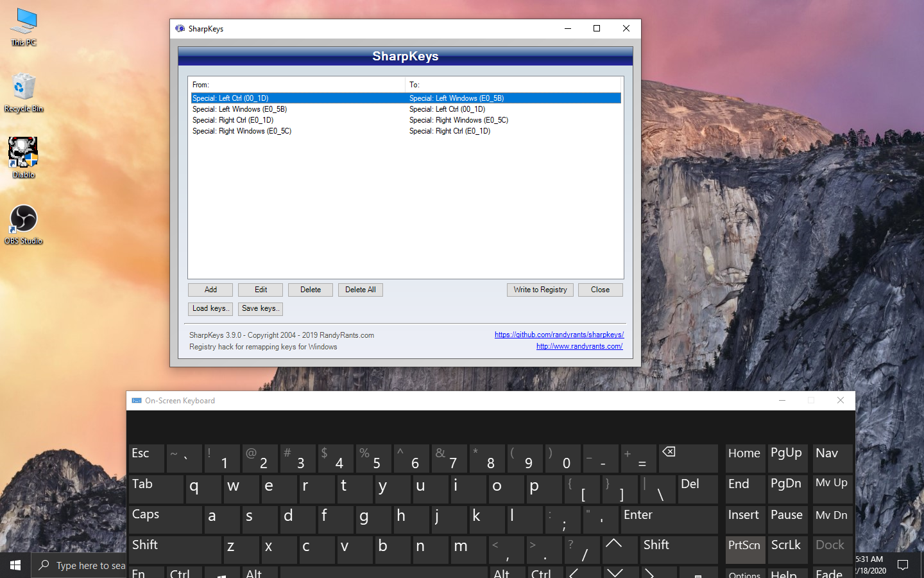
Task: Click the From: column header
Action: 296,85
